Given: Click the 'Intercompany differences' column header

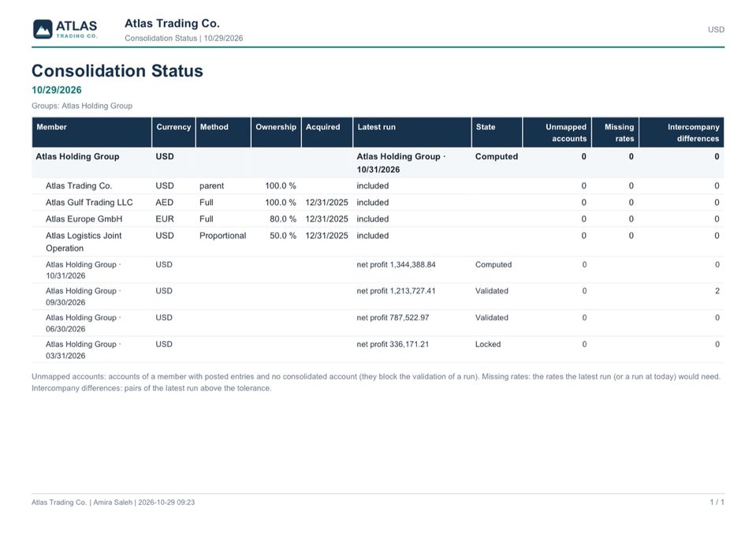Looking at the screenshot, I should [682, 133].
